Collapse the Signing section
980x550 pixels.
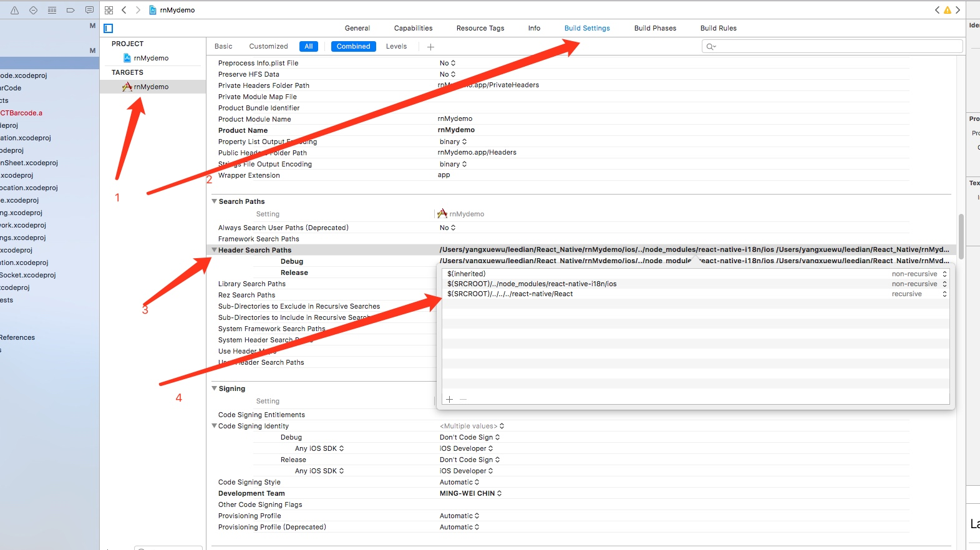214,388
